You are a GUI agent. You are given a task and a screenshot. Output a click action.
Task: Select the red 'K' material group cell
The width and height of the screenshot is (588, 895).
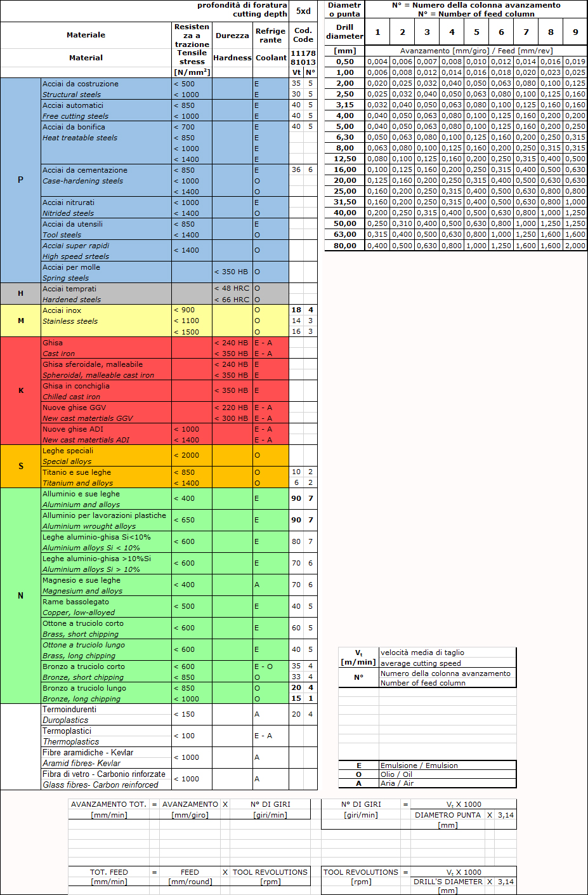coord(21,391)
